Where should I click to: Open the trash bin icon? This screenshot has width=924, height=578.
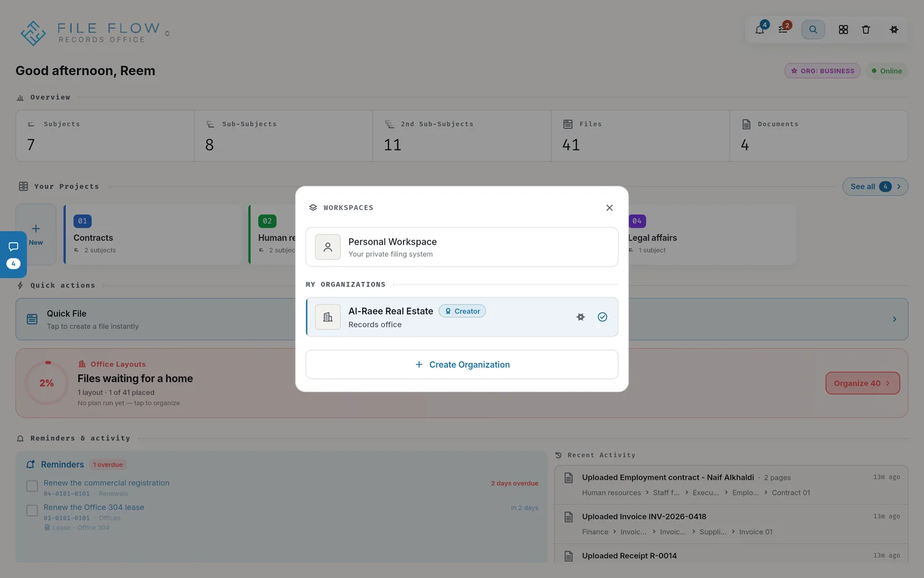click(866, 30)
